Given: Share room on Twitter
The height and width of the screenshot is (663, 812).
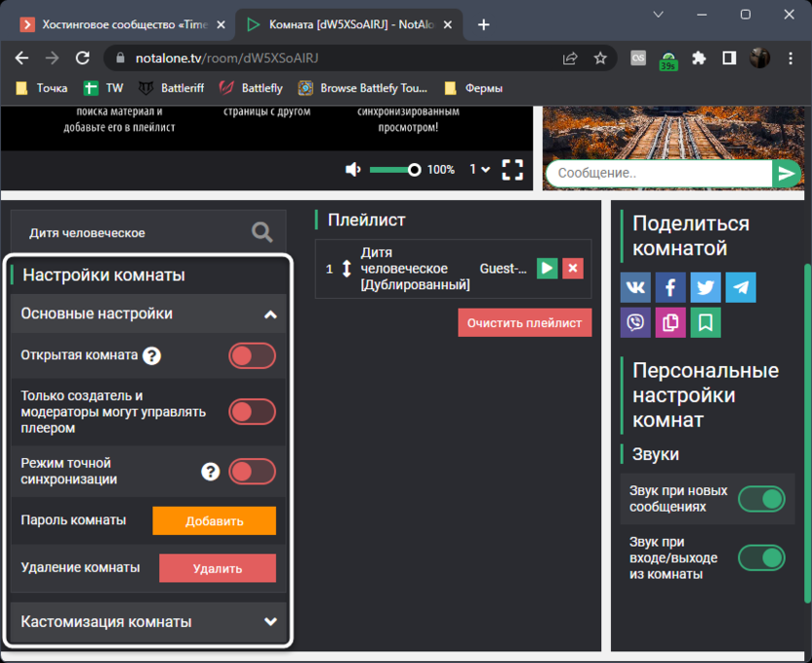Looking at the screenshot, I should tap(706, 287).
